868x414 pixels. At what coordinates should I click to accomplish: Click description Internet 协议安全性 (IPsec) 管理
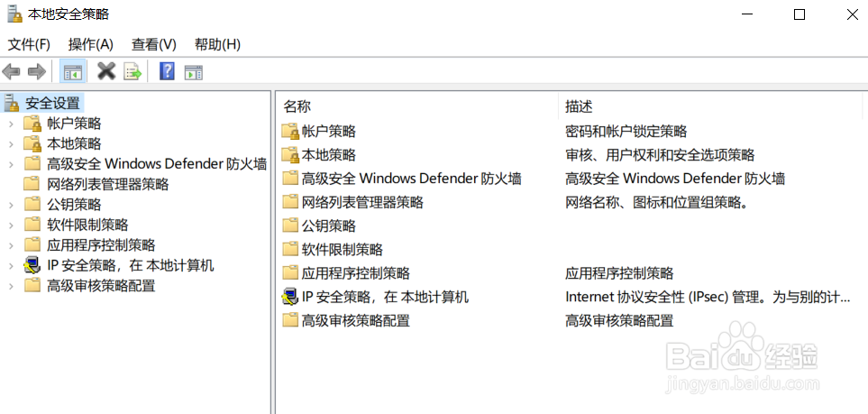(x=708, y=297)
